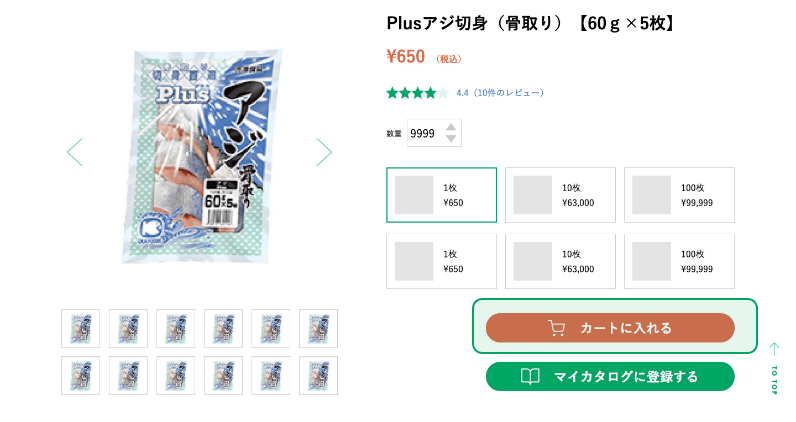This screenshot has height=422, width=796.
Task: Click the shopping cart icon
Action: click(x=557, y=327)
